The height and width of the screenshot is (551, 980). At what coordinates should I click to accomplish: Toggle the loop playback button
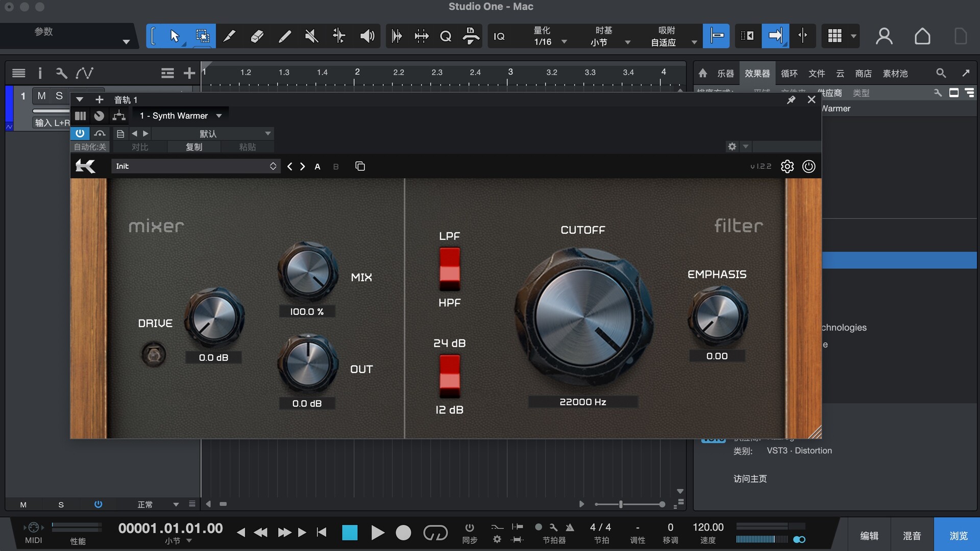click(x=435, y=533)
